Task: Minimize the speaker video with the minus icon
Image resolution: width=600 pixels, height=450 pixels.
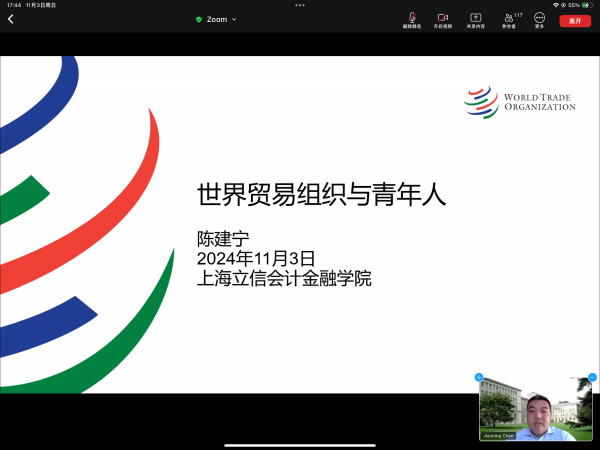Action: [x=593, y=377]
